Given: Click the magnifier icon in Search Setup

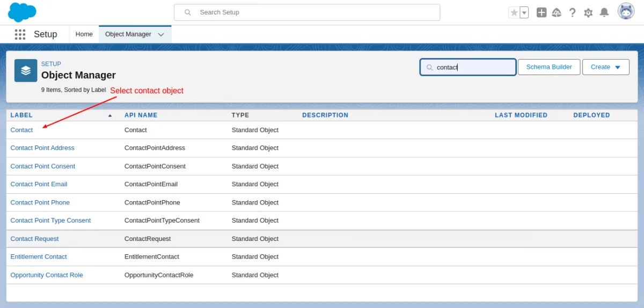Looking at the screenshot, I should pos(187,12).
